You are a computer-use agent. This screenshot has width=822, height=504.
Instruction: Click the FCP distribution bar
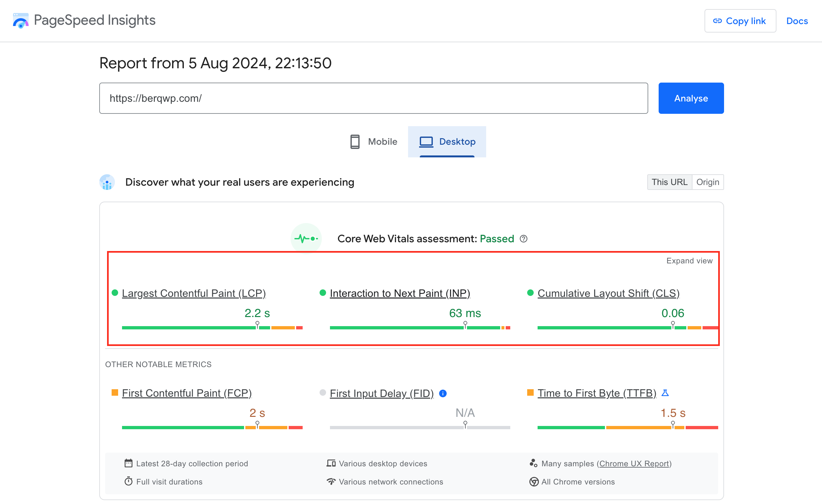click(x=212, y=427)
